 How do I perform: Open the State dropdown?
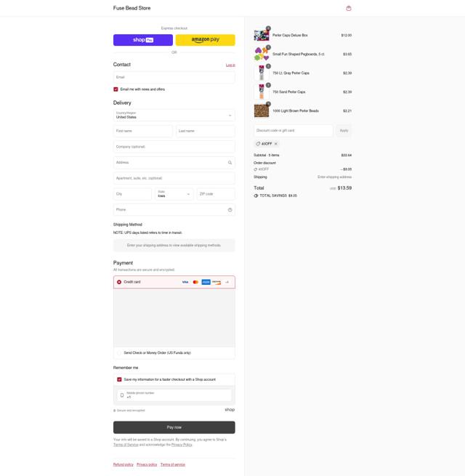coord(174,194)
